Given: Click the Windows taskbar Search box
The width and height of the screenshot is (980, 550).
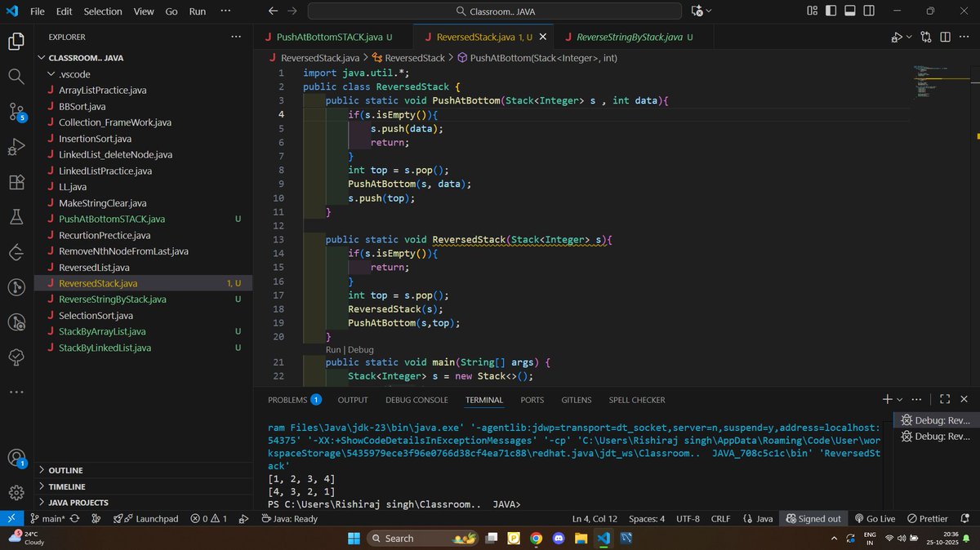Looking at the screenshot, I should coord(423,539).
